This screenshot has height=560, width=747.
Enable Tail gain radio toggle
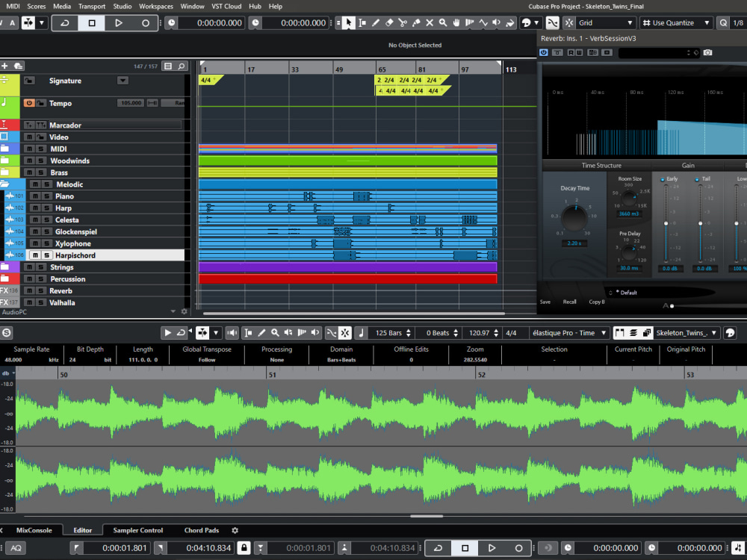click(x=697, y=179)
